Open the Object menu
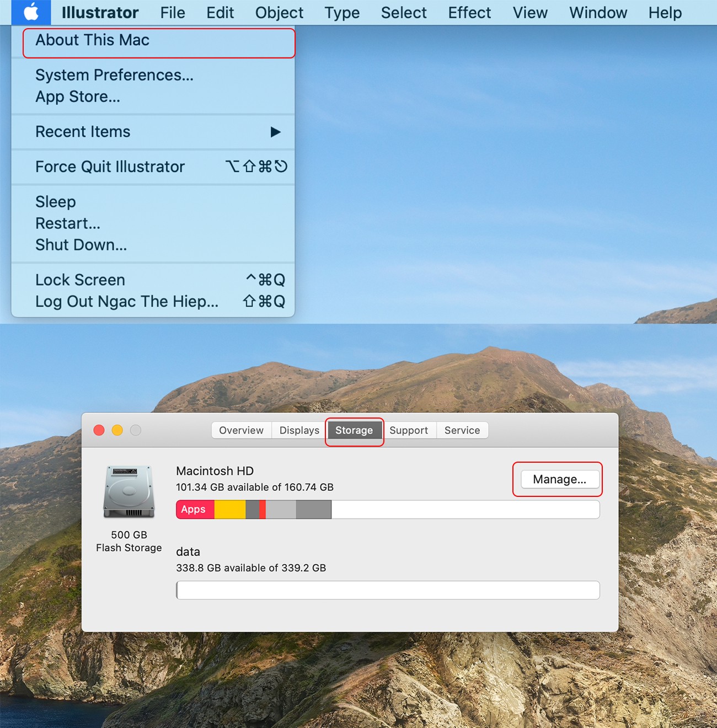This screenshot has height=728, width=717. pyautogui.click(x=279, y=12)
